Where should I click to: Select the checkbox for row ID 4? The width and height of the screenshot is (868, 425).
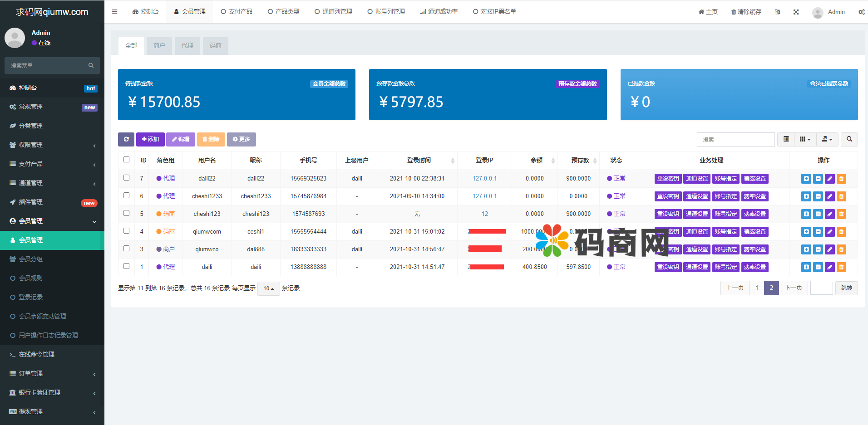click(x=126, y=231)
